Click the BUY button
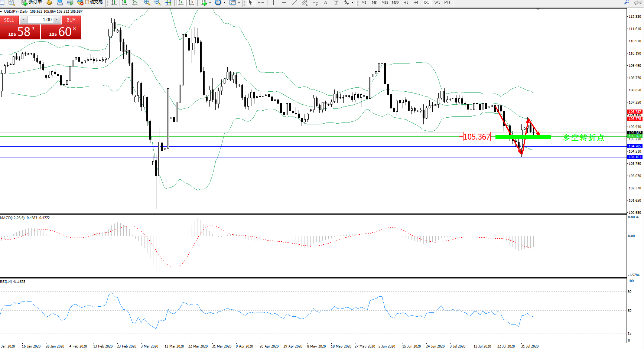Viewport: 644px width, 349px height. coord(71,20)
